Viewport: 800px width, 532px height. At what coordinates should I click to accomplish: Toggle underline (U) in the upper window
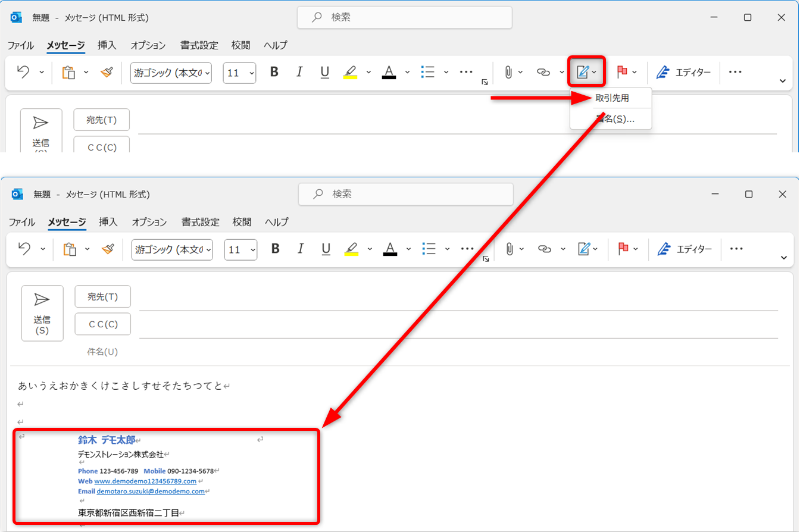324,73
